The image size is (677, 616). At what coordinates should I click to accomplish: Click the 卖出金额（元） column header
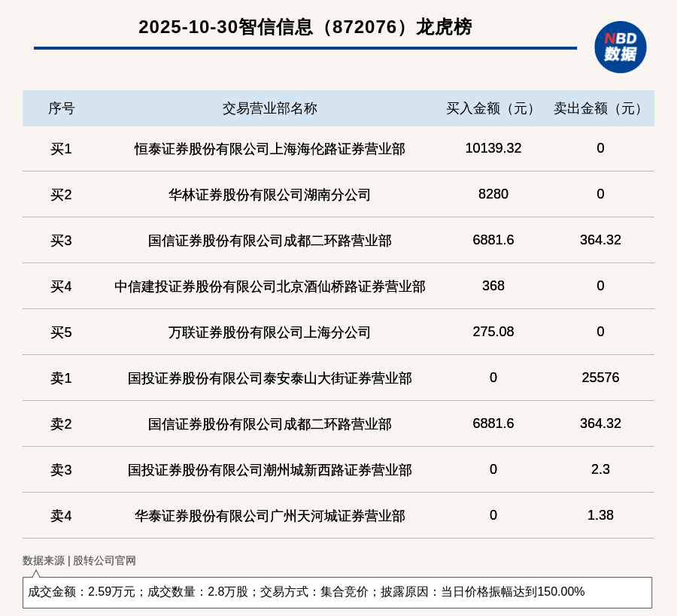coord(600,108)
